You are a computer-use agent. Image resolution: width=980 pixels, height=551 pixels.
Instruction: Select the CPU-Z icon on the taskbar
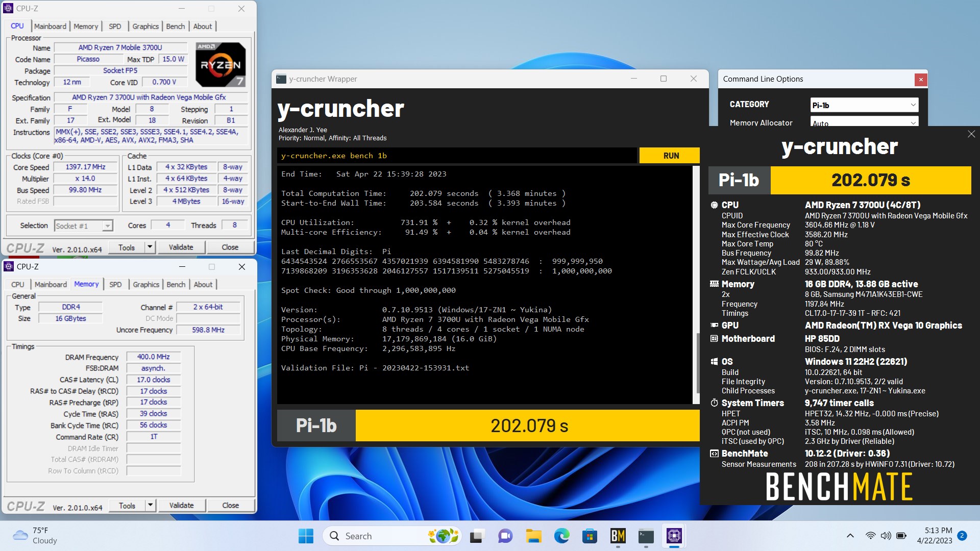(674, 536)
